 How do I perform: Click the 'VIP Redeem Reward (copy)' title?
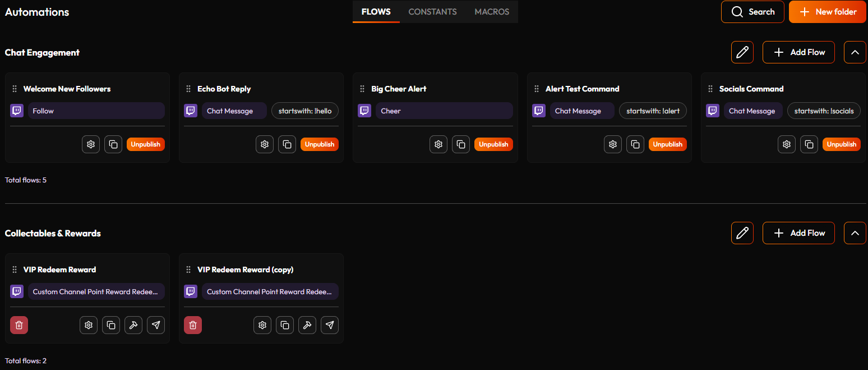click(x=246, y=269)
